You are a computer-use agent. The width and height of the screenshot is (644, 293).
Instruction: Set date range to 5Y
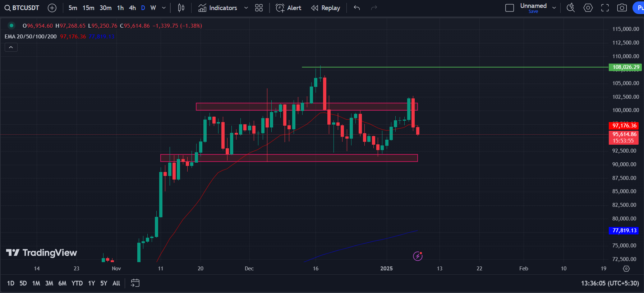(x=104, y=283)
